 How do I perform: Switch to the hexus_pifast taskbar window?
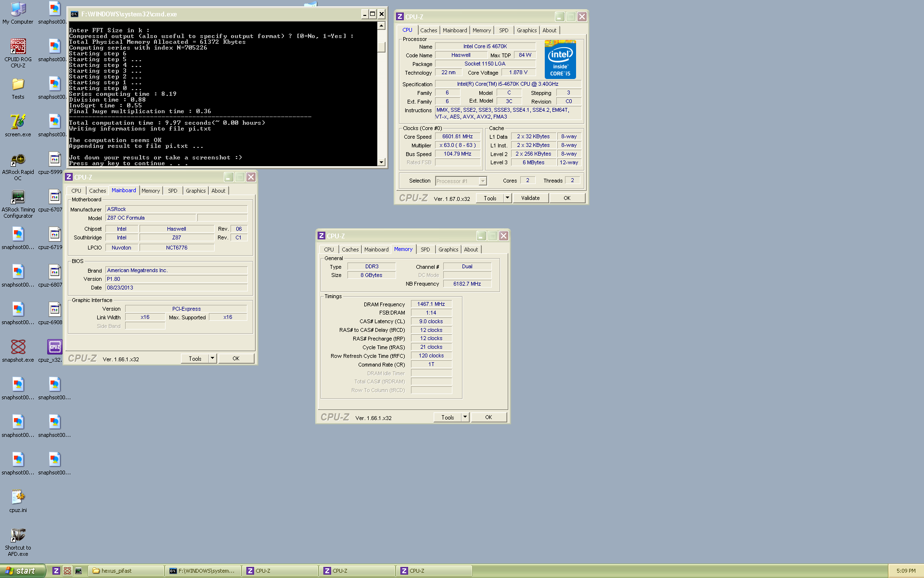[x=127, y=571]
